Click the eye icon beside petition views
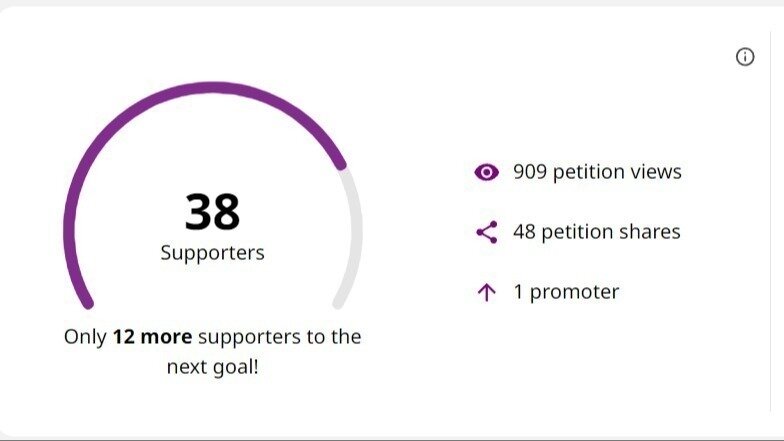This screenshot has width=784, height=441. [486, 172]
